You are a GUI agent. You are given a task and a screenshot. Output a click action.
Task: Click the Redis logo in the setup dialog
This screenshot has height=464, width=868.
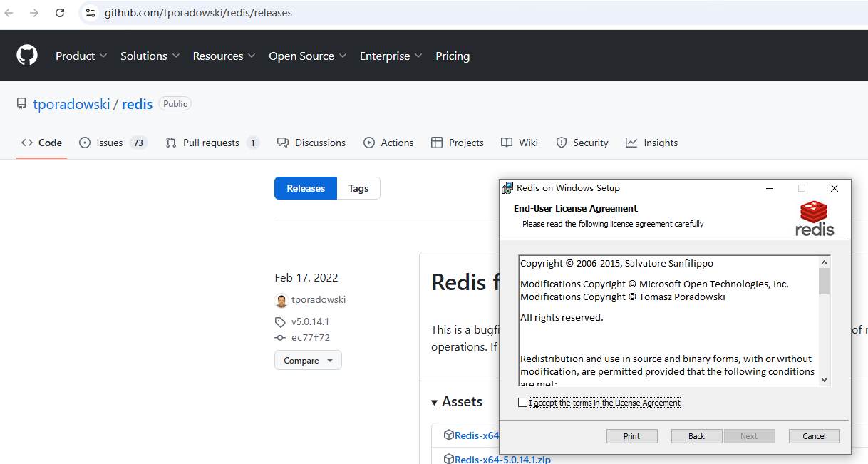[815, 218]
